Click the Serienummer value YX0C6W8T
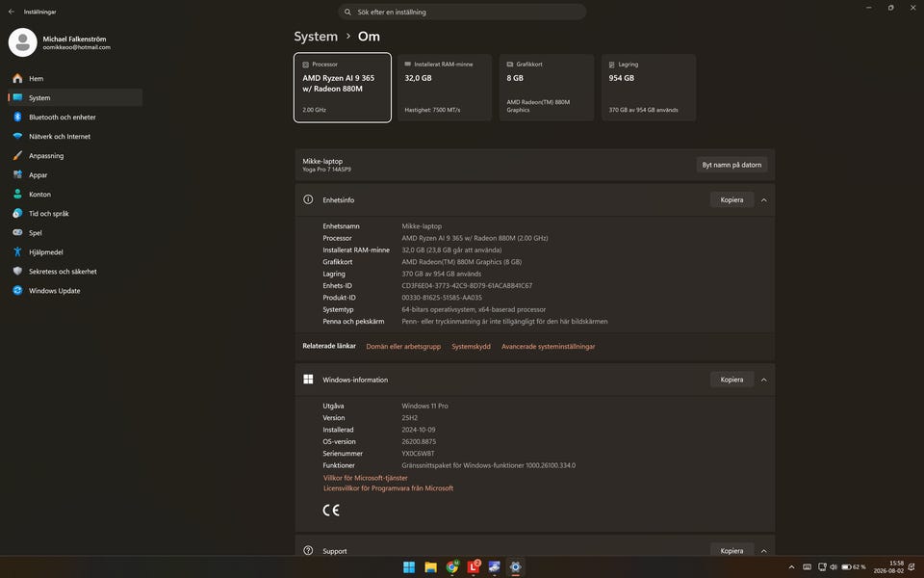This screenshot has height=578, width=924. [418, 454]
